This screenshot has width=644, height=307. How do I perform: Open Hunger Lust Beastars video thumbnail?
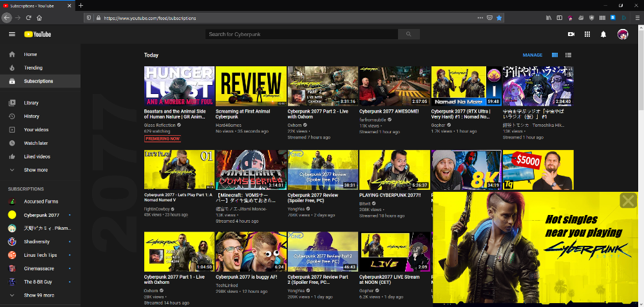[179, 86]
